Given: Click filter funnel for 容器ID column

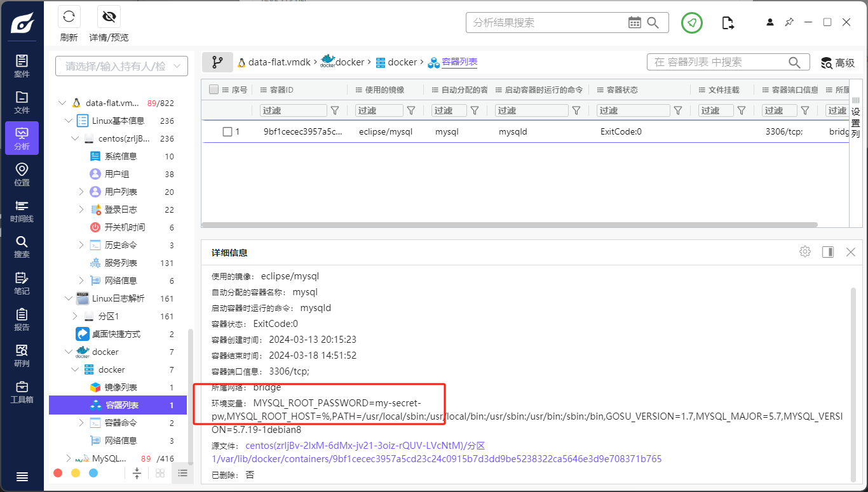Looking at the screenshot, I should (335, 110).
